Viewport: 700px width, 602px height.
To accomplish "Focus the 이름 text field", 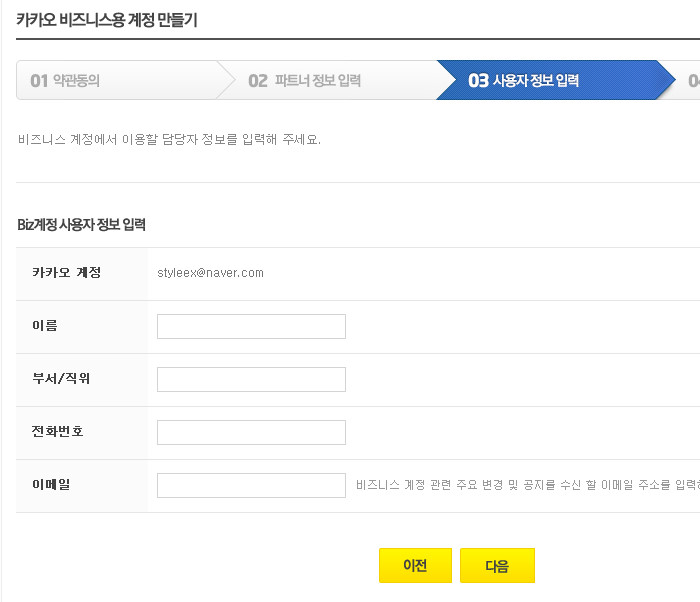I will (x=251, y=326).
